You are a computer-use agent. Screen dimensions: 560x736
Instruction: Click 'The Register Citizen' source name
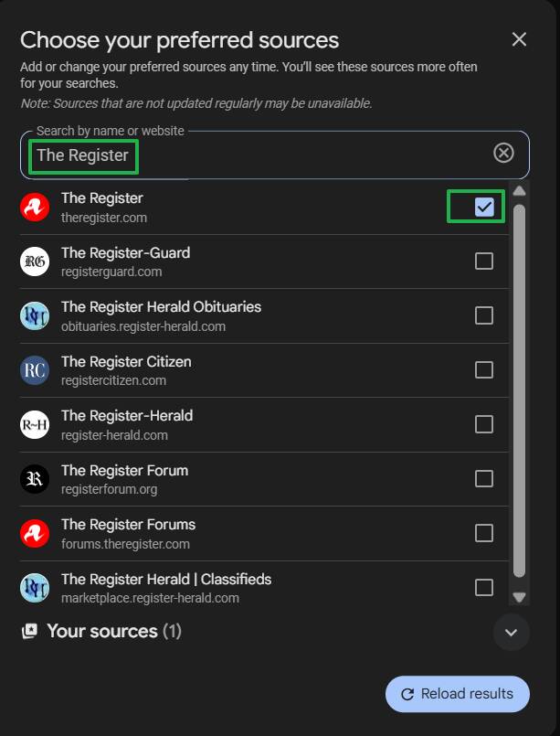(126, 361)
